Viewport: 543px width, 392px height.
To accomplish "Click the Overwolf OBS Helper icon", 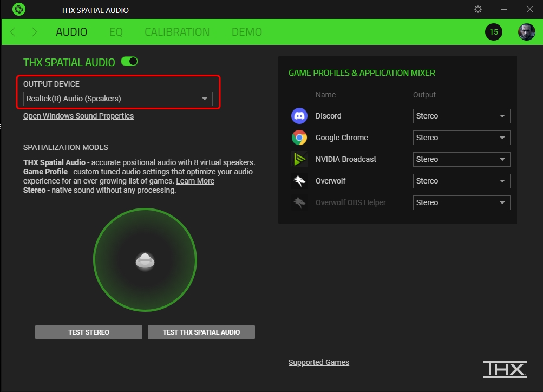I will (299, 202).
